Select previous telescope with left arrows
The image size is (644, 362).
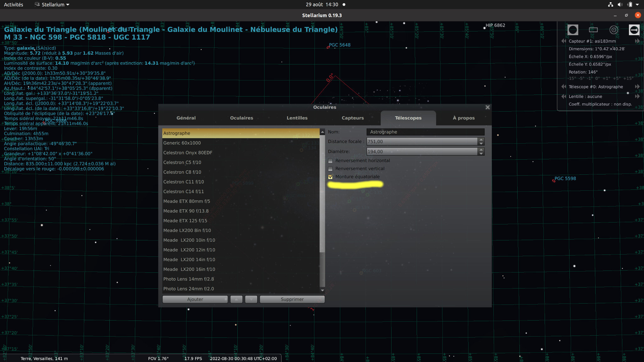[x=563, y=87]
